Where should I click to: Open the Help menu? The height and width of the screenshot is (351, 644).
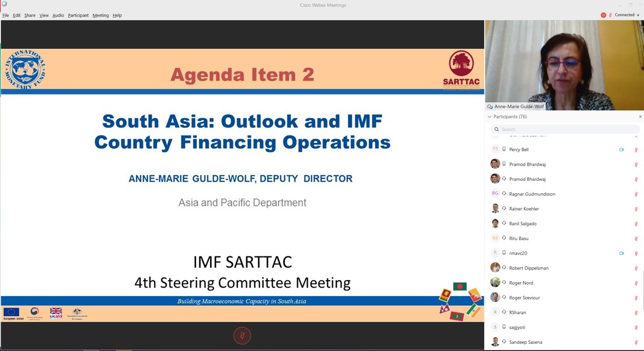(x=117, y=15)
